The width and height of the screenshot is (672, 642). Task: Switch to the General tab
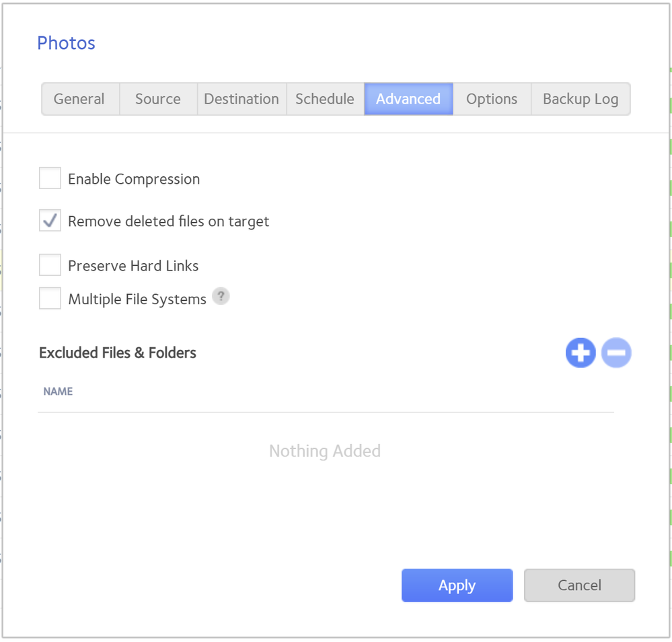(79, 99)
